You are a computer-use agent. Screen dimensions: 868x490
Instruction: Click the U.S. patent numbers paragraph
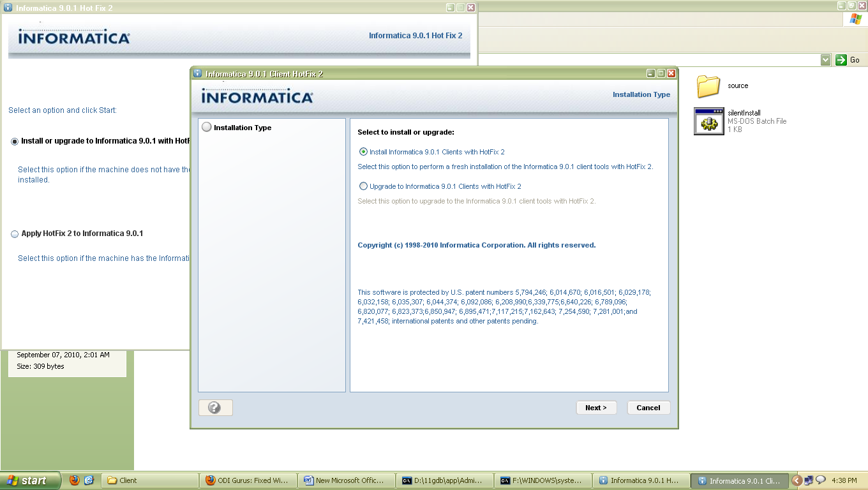point(504,307)
